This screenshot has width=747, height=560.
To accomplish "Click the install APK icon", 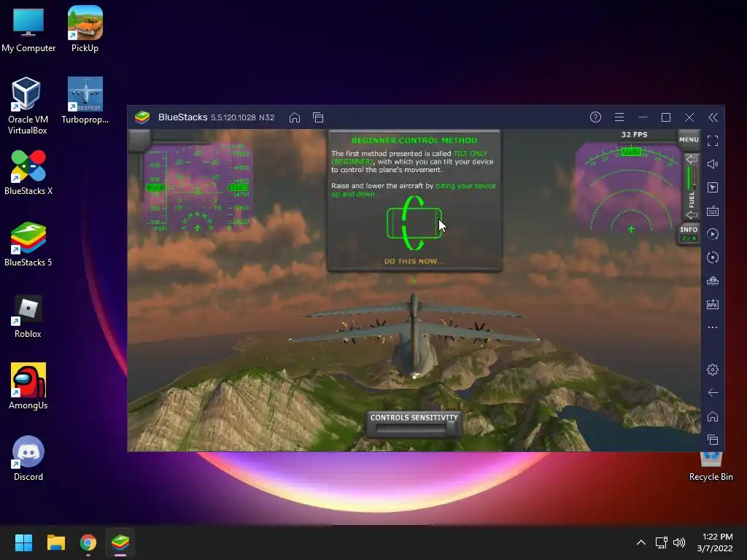I will [x=713, y=304].
